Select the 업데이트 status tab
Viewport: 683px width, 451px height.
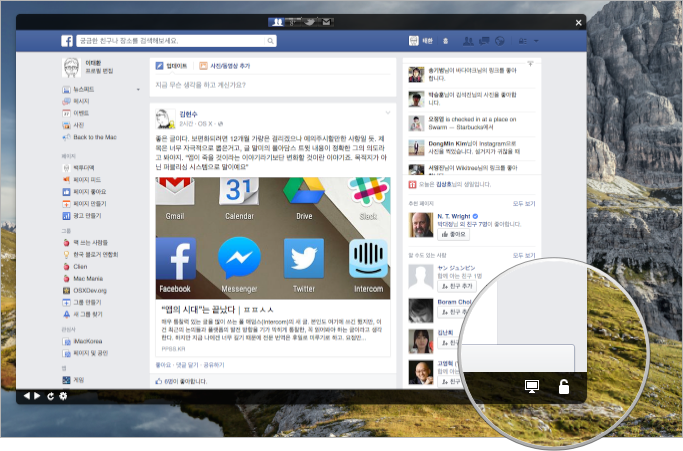click(172, 66)
